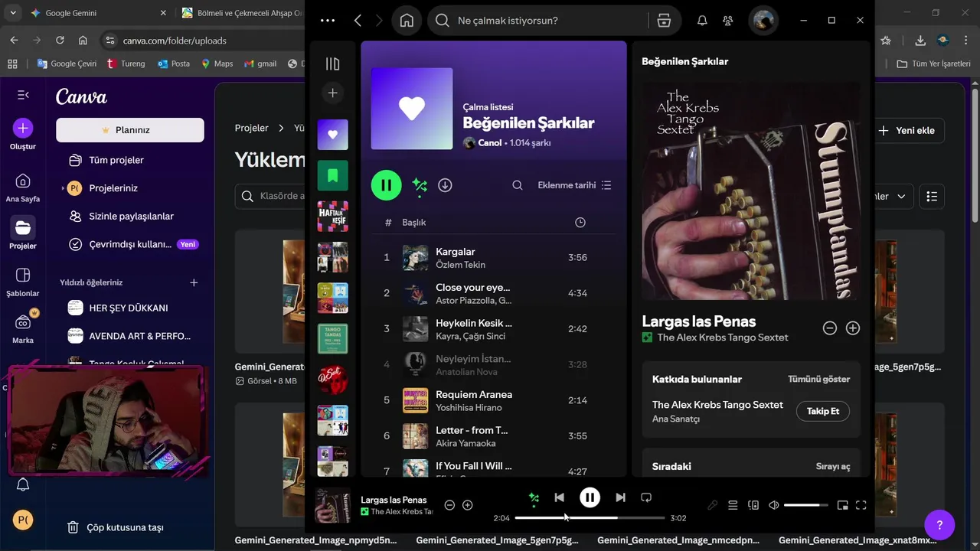Open the queue icon in the player bar

[733, 506]
